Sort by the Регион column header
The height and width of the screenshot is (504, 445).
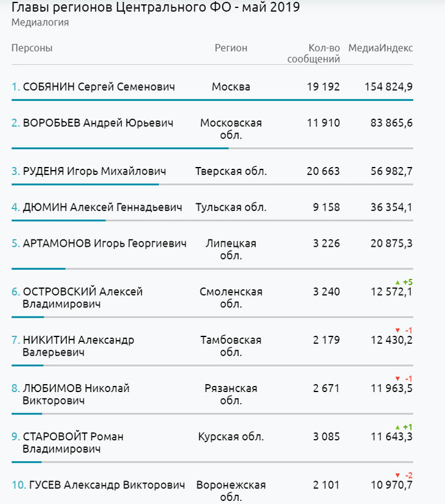[231, 48]
